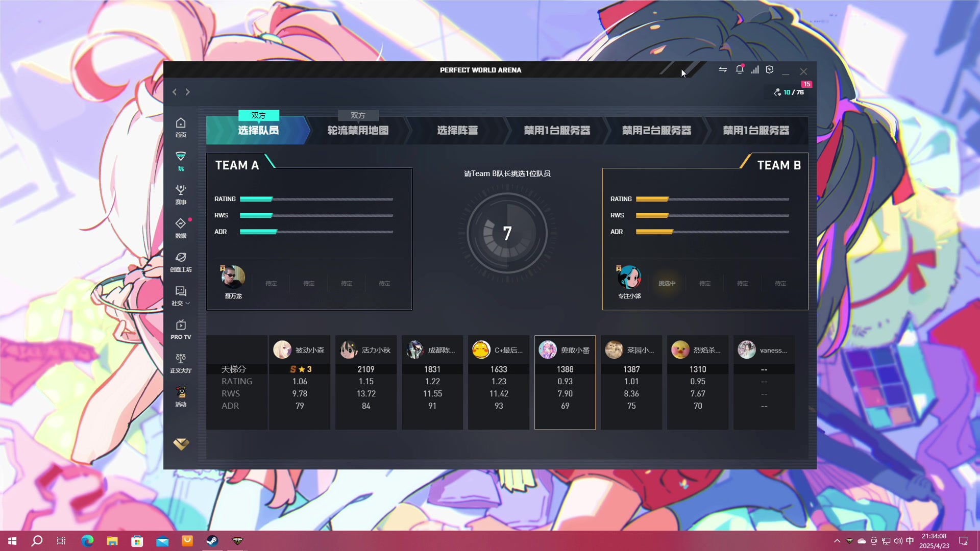Open the 数据 stats section
This screenshot has height=551, width=980.
pos(181,228)
